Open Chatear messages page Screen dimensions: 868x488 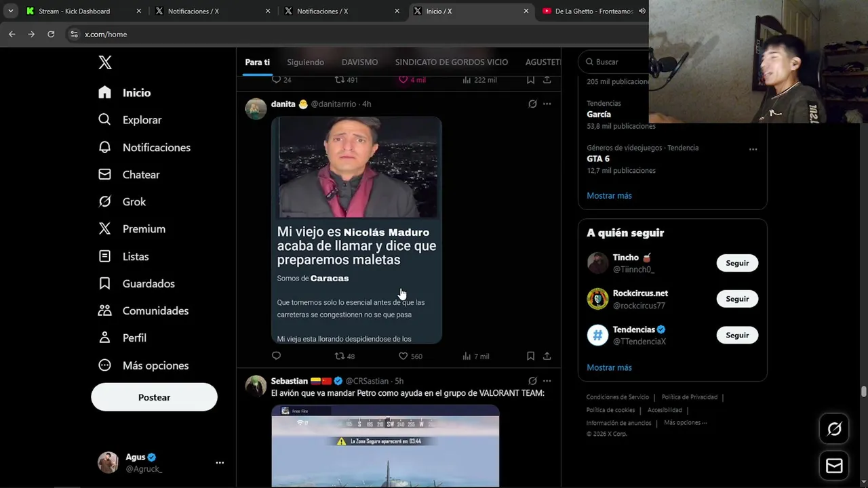(129, 174)
